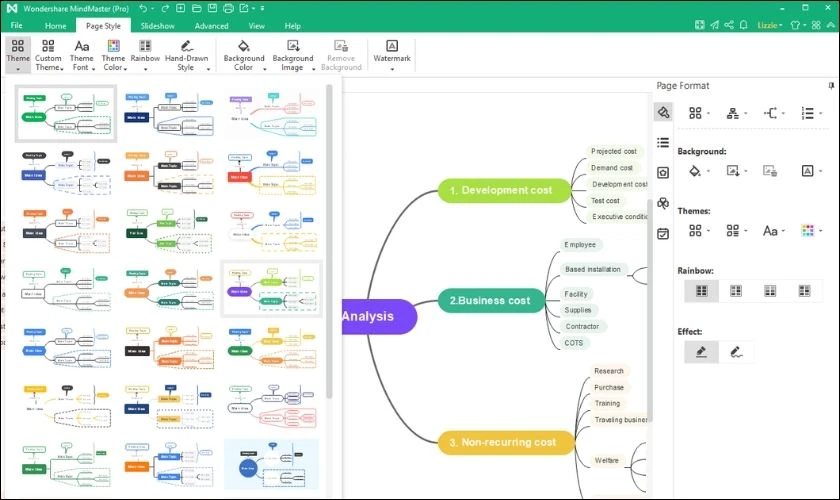The height and width of the screenshot is (500, 840).
Task: Select the purple-green highlighted theme thumbnail
Action: point(272,289)
